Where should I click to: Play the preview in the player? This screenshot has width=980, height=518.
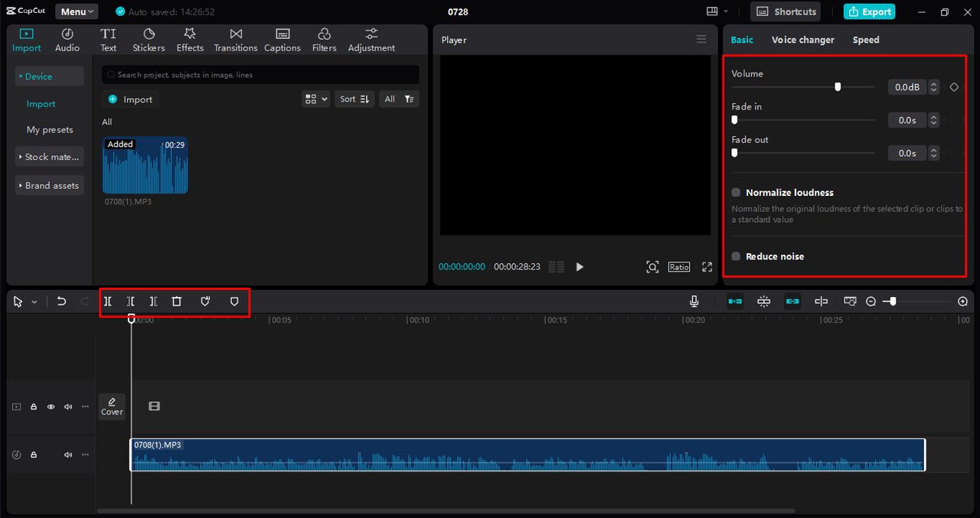(580, 267)
